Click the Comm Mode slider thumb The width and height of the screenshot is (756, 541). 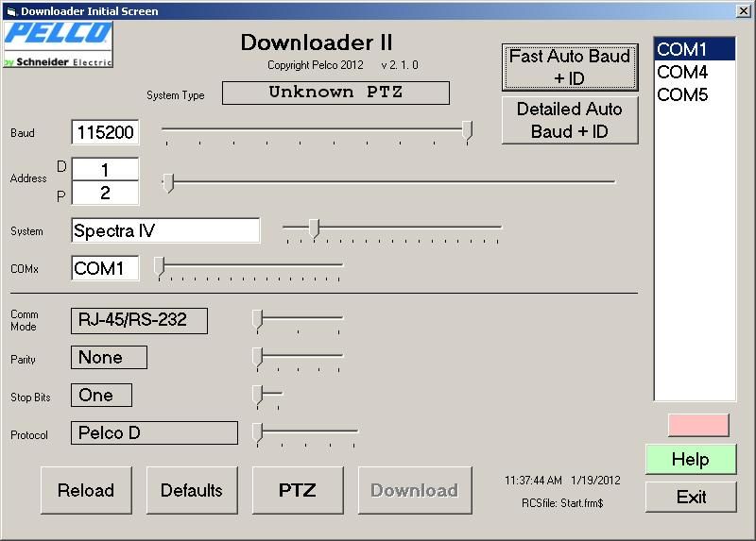[x=258, y=319]
